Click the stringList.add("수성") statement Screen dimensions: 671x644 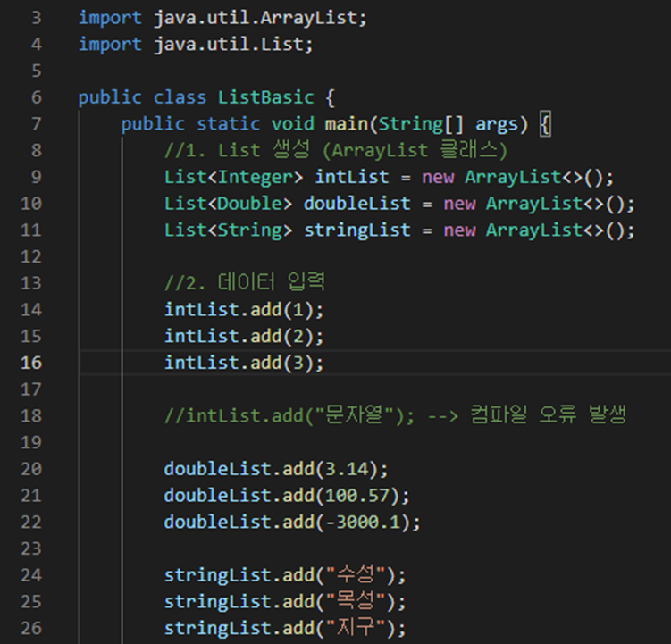pyautogui.click(x=285, y=574)
